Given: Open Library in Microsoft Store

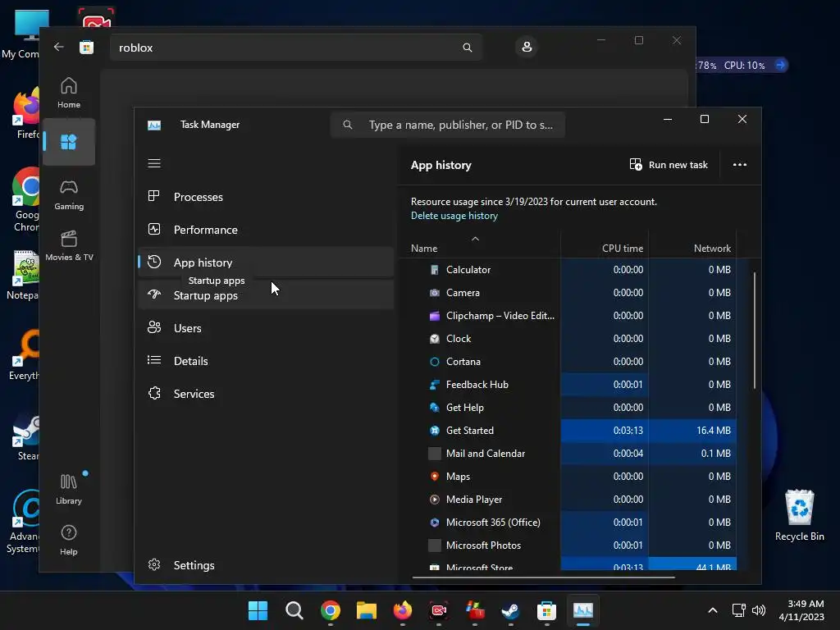Looking at the screenshot, I should tap(69, 490).
